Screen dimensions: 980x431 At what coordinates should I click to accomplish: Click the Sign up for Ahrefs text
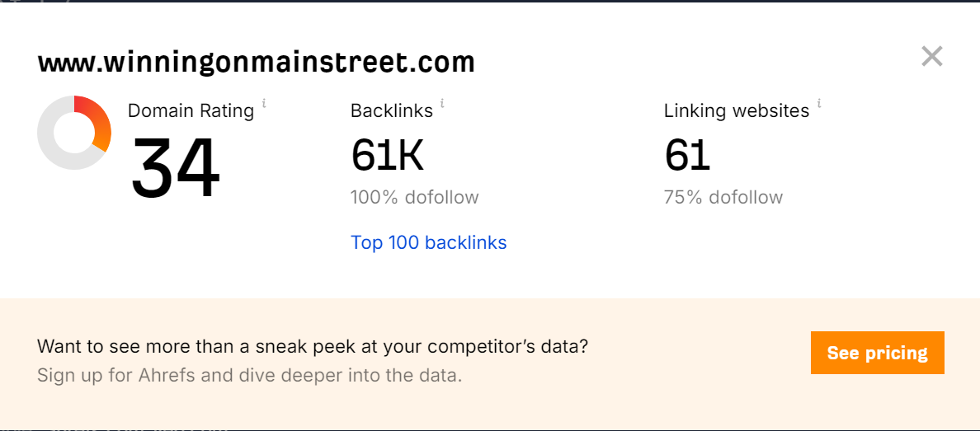[249, 376]
